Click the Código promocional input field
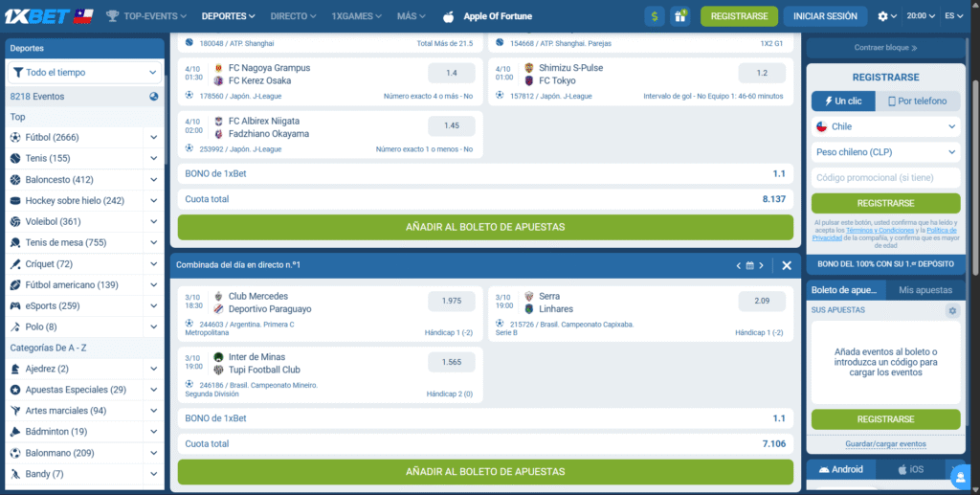Screen dimensions: 980x495 (x=885, y=177)
